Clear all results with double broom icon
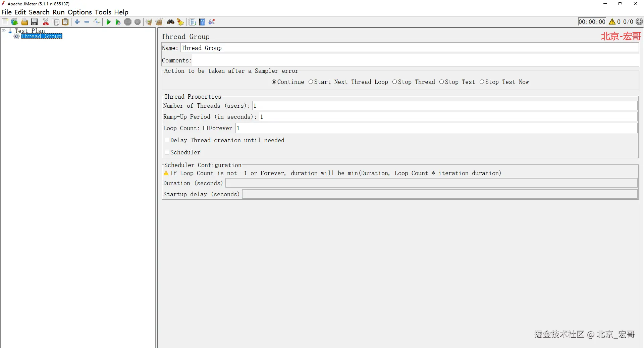This screenshot has width=644, height=348. point(159,22)
